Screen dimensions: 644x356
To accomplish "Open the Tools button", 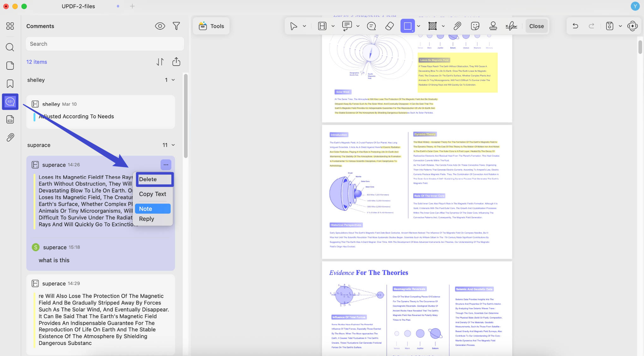I will click(x=211, y=26).
